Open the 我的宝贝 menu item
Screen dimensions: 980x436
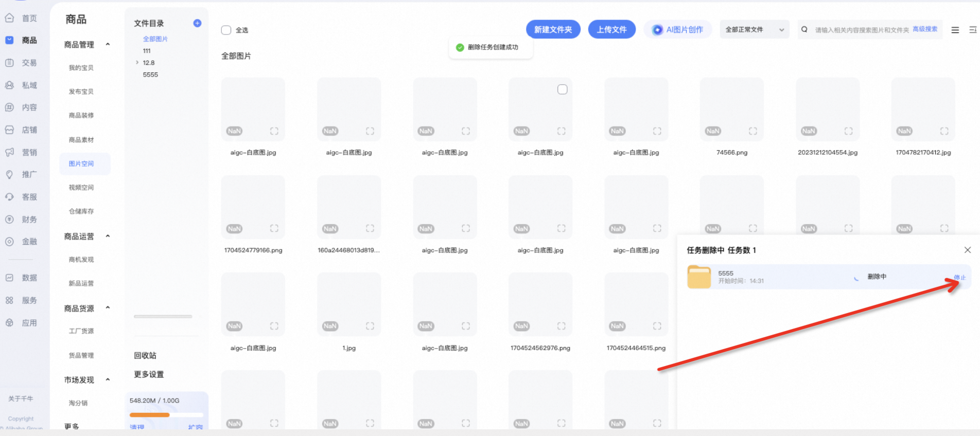81,68
